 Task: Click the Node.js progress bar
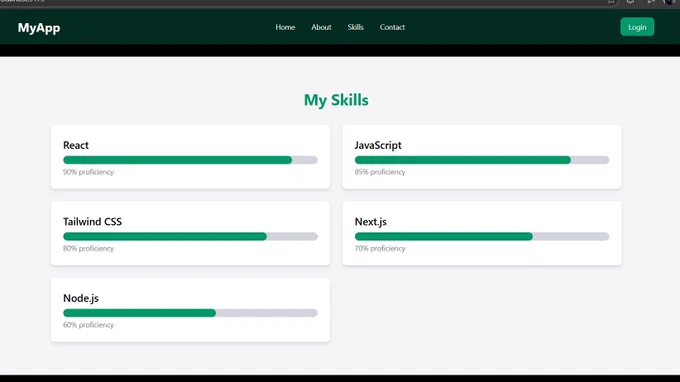click(190, 313)
